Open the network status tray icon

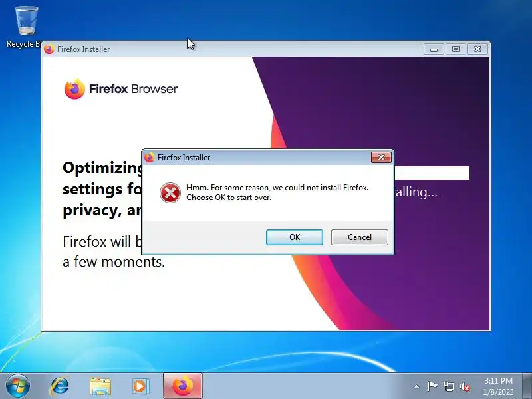[448, 386]
